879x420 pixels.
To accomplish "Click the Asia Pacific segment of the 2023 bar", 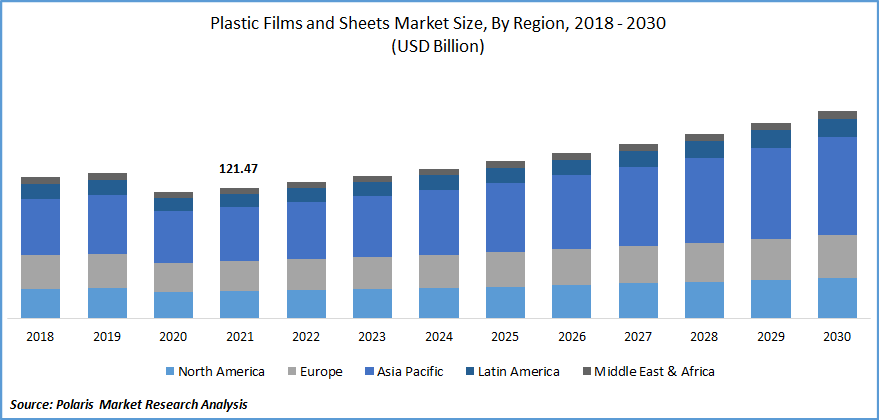I will click(x=372, y=227).
